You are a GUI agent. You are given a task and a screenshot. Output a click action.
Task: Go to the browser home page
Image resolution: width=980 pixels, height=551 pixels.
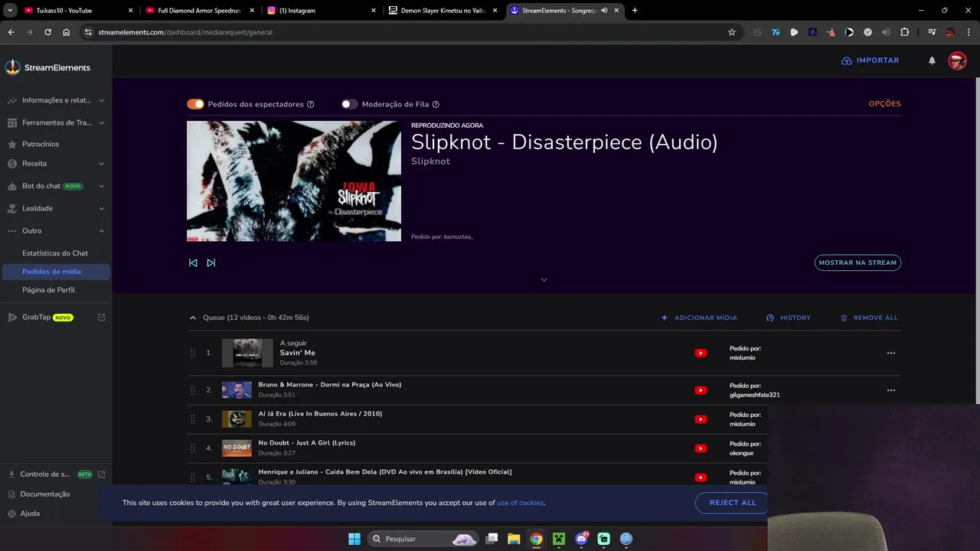pos(67,32)
